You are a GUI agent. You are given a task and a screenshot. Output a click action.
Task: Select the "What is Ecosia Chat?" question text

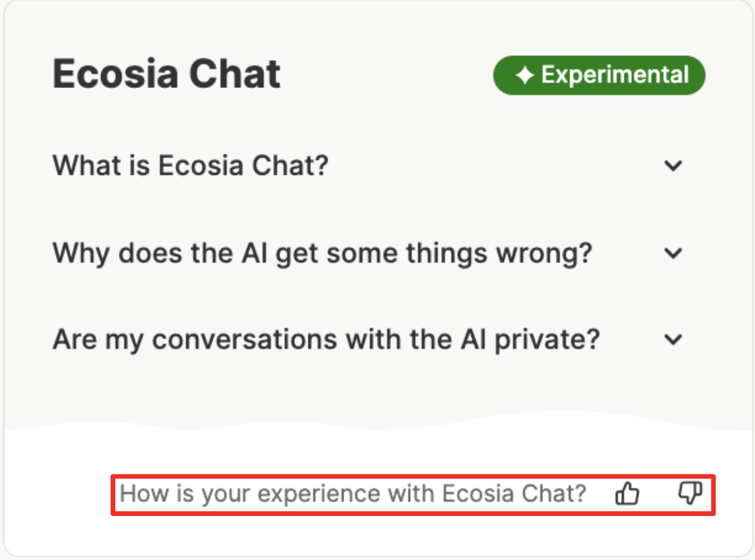pyautogui.click(x=190, y=165)
